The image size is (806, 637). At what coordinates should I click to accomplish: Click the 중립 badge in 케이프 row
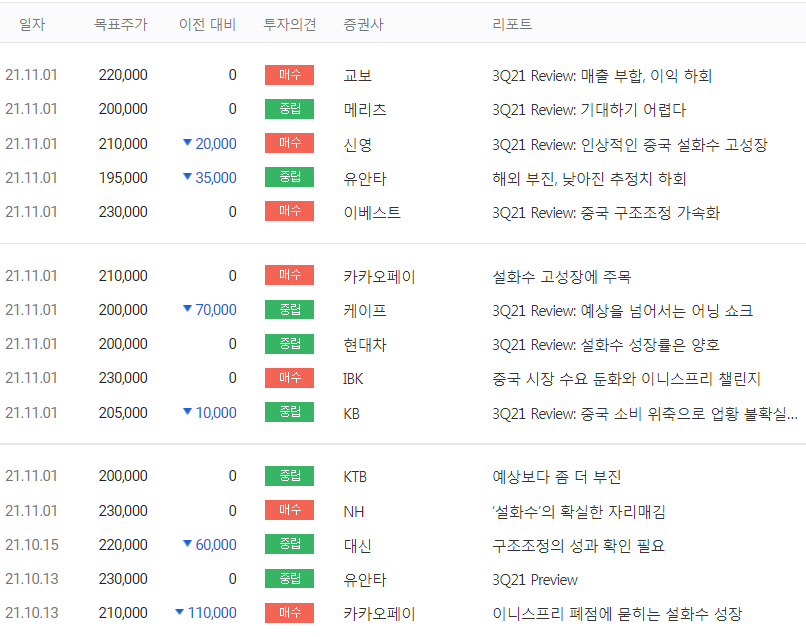[289, 310]
